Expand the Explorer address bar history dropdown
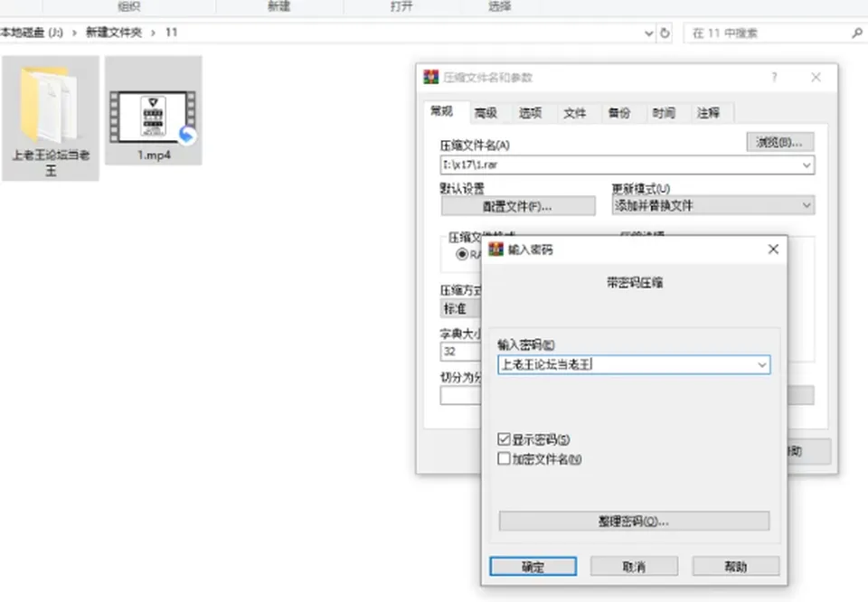The width and height of the screenshot is (868, 602). [x=649, y=33]
